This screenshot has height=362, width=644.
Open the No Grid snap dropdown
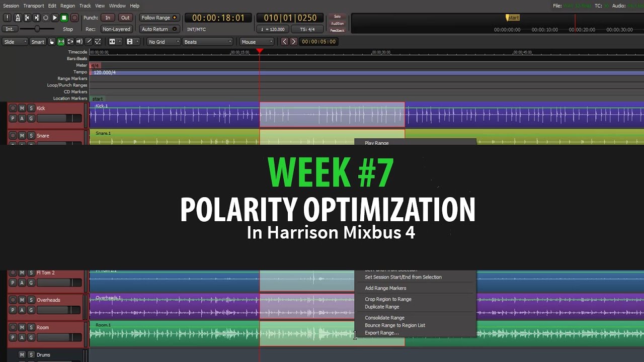click(x=164, y=42)
